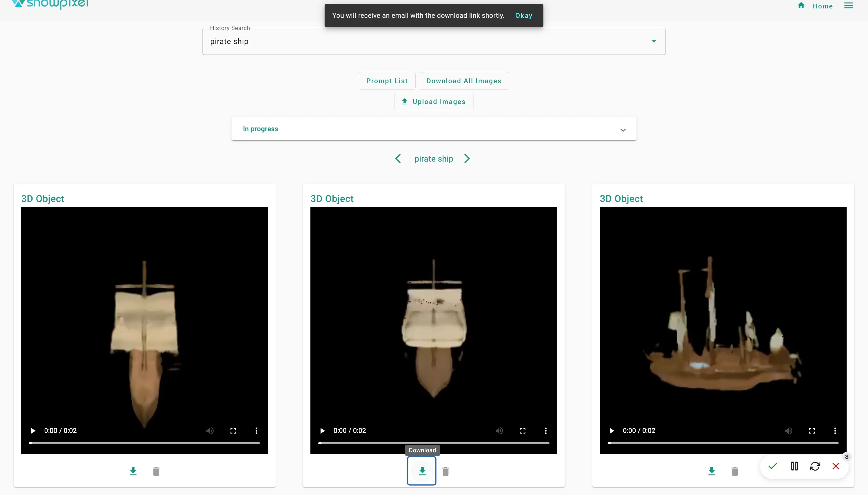Fullscreen the first 3D Object video
868x495 pixels.
click(x=233, y=431)
